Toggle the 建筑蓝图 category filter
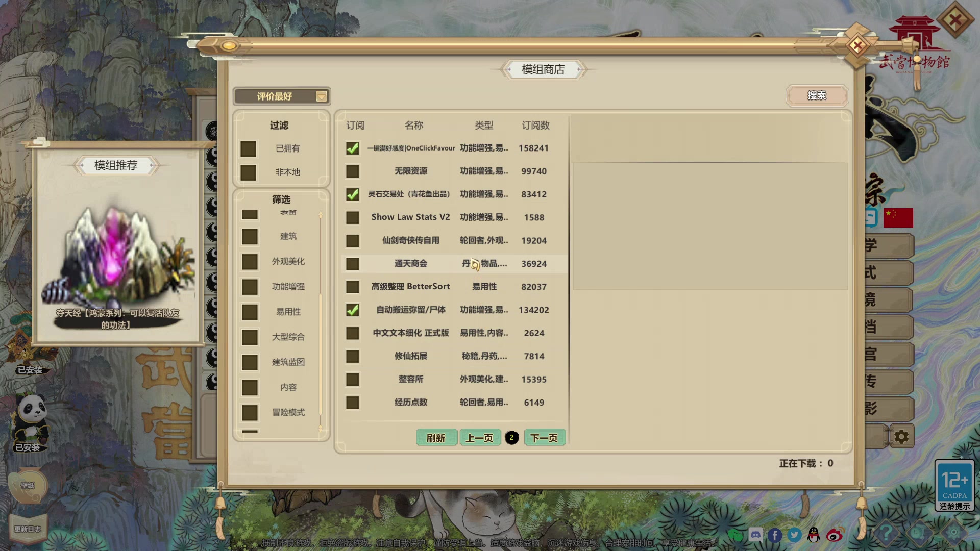The height and width of the screenshot is (551, 980). pyautogui.click(x=250, y=362)
